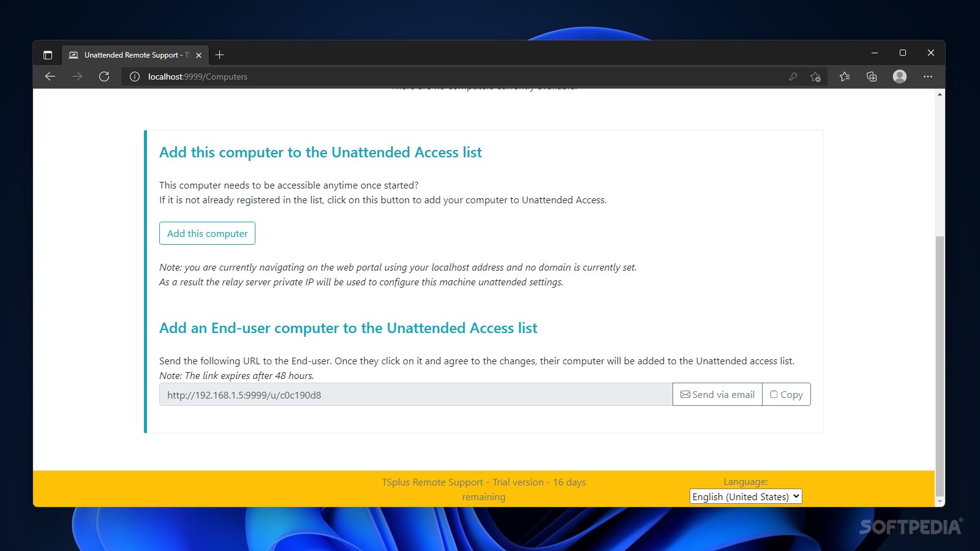Reload the page with the Refresh icon

tap(104, 77)
